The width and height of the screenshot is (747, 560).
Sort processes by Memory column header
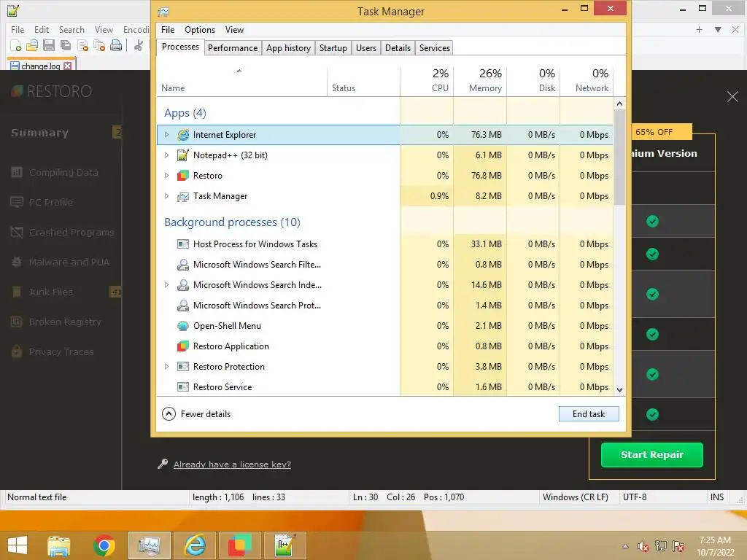click(x=480, y=81)
